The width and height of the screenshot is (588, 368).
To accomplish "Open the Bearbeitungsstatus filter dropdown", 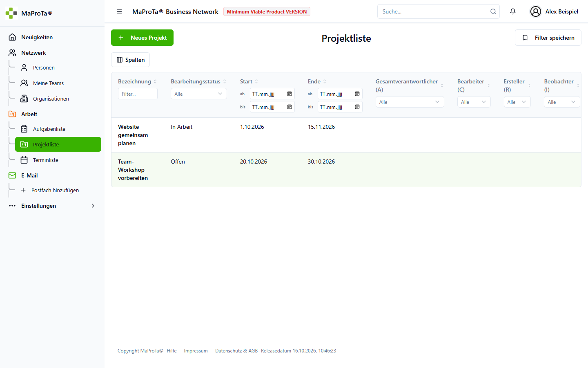I will [x=199, y=94].
